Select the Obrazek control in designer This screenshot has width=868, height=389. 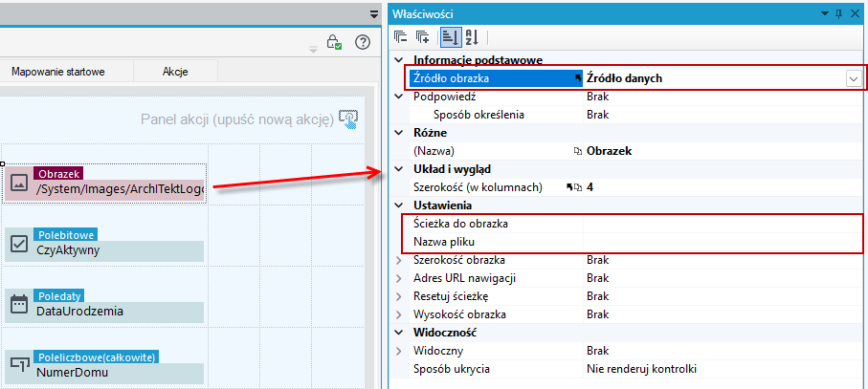click(103, 184)
